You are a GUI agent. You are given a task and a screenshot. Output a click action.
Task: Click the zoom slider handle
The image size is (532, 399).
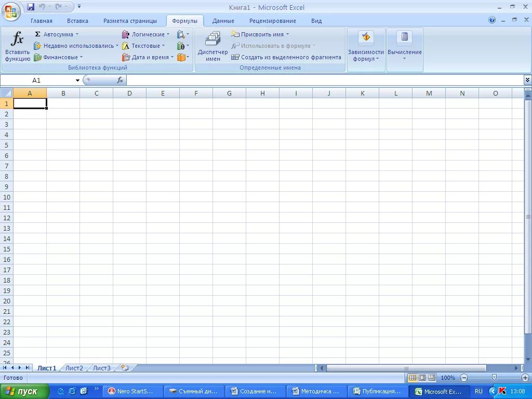pyautogui.click(x=494, y=378)
